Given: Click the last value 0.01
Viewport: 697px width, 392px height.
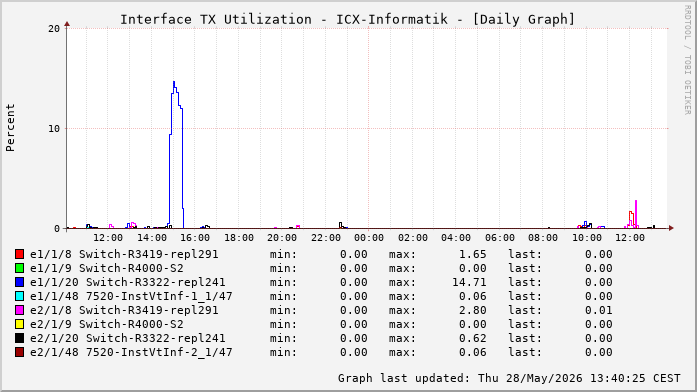Looking at the screenshot, I should tap(598, 310).
